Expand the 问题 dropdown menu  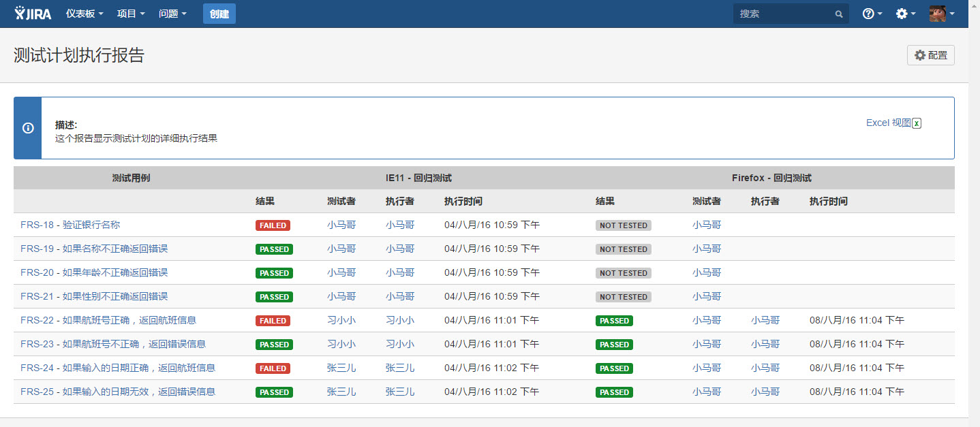(x=172, y=14)
